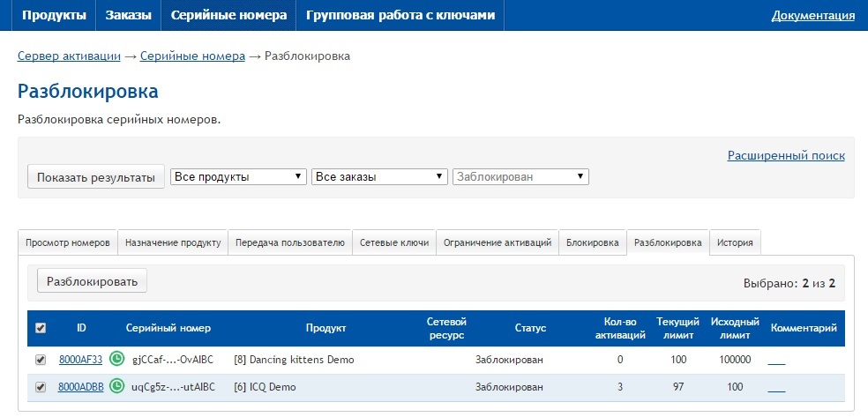The width and height of the screenshot is (868, 417).
Task: Click the "Разблокировать" button
Action: [x=92, y=281]
